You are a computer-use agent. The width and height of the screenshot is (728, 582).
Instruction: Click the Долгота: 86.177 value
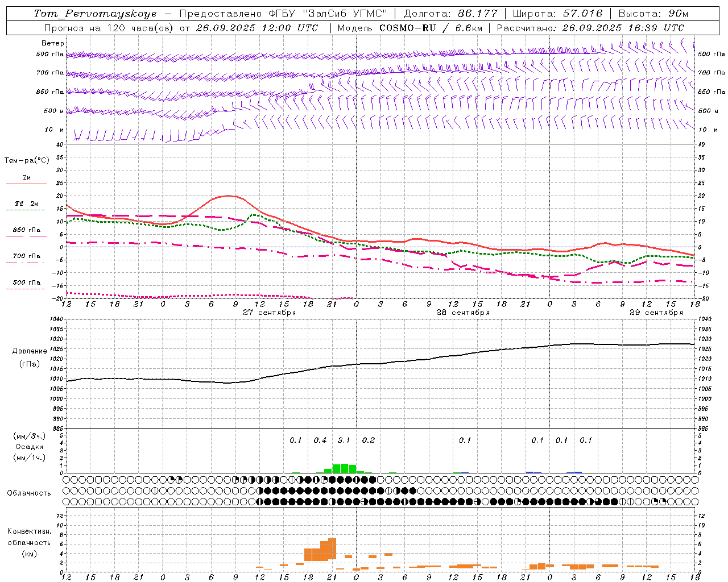450,14
